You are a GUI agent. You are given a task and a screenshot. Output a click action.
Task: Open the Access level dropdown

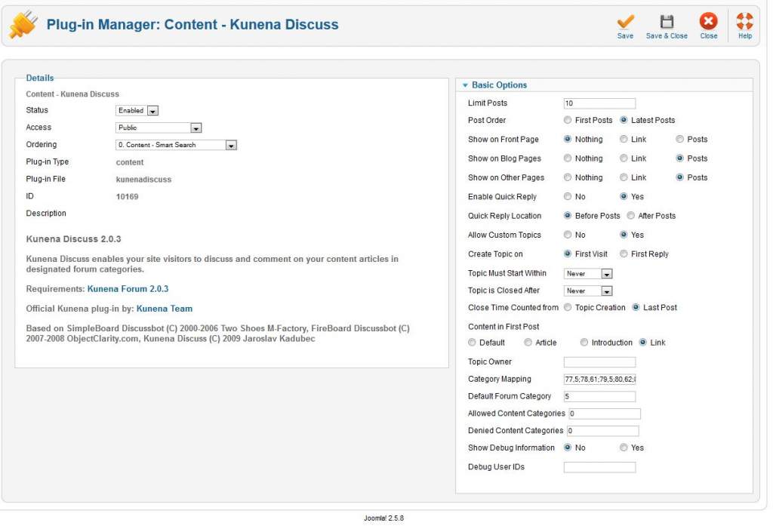tap(159, 128)
